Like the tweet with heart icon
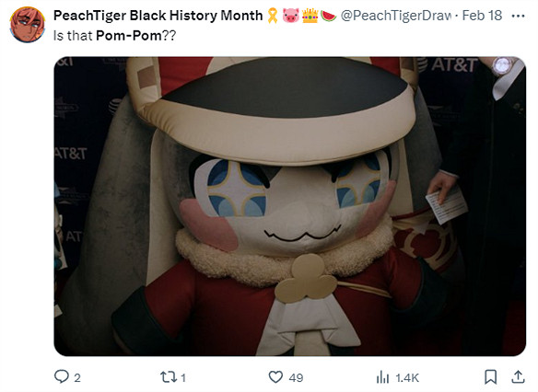Image resolution: width=538 pixels, height=392 pixels. pos(275,377)
